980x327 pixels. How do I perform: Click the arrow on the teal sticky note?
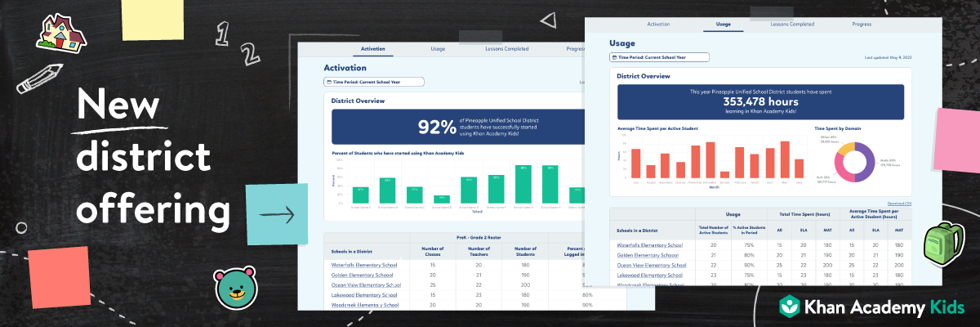click(x=277, y=214)
